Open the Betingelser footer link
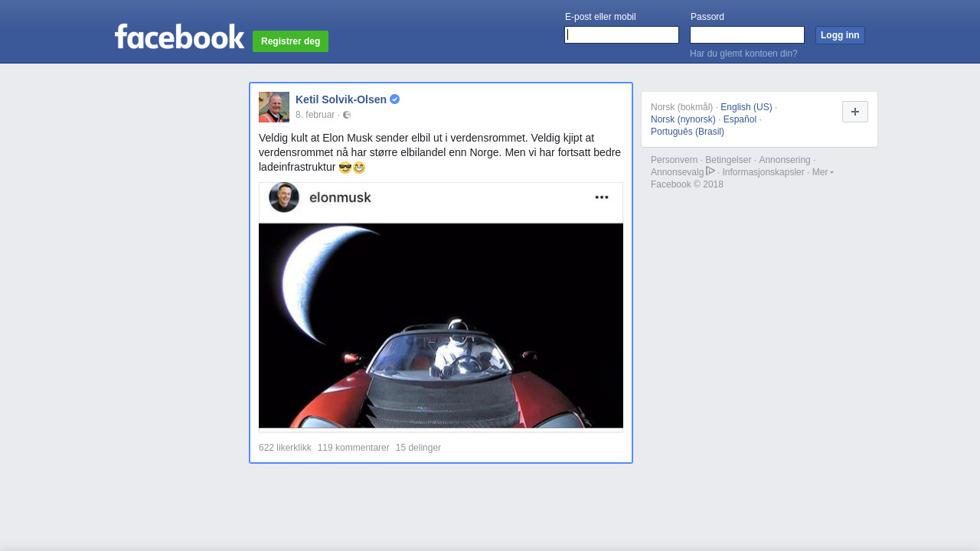This screenshot has width=980, height=551. pos(728,160)
